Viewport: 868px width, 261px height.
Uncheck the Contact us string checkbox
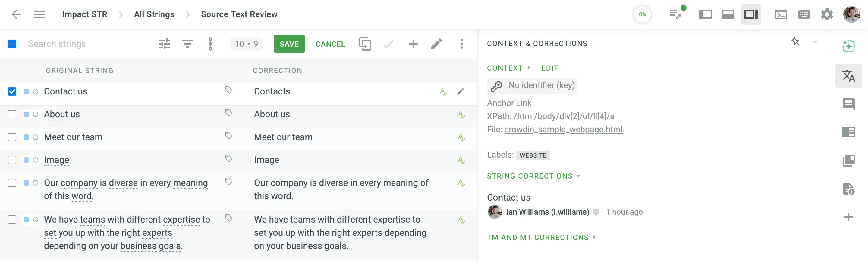(12, 91)
